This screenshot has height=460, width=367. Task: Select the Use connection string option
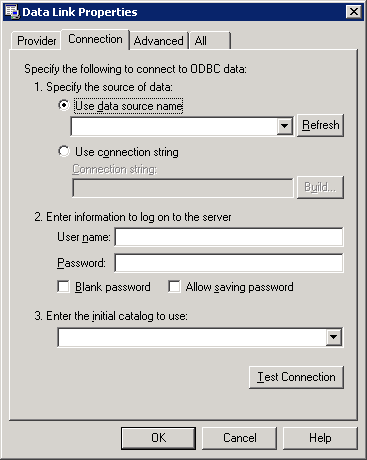point(63,151)
